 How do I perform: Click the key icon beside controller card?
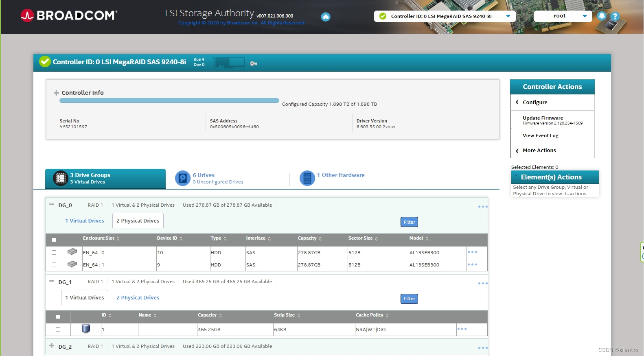click(254, 63)
